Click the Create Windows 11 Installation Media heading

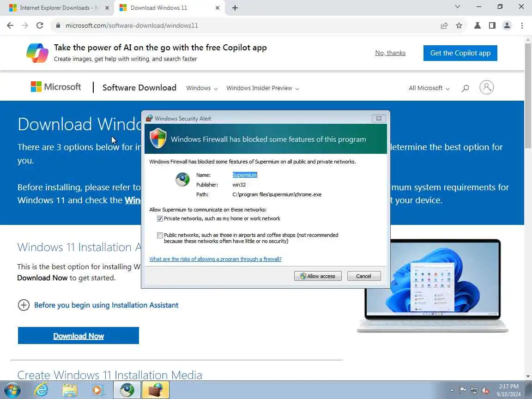pos(109,375)
